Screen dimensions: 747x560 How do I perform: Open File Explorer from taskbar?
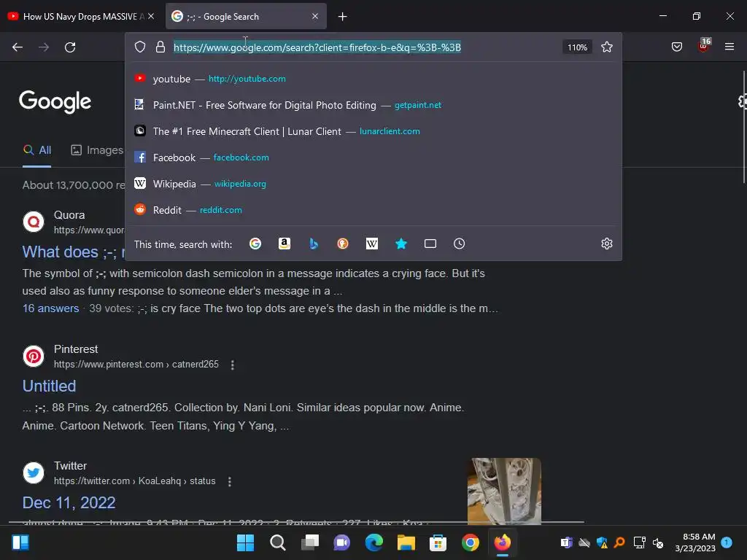[406, 542]
